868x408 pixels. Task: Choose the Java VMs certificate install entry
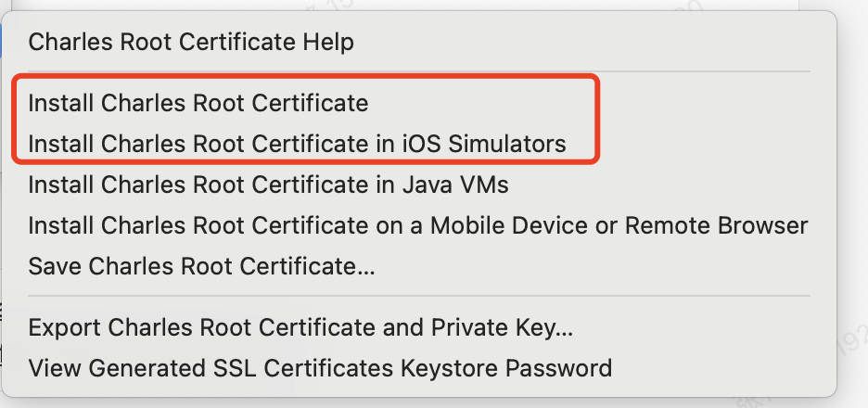[269, 185]
